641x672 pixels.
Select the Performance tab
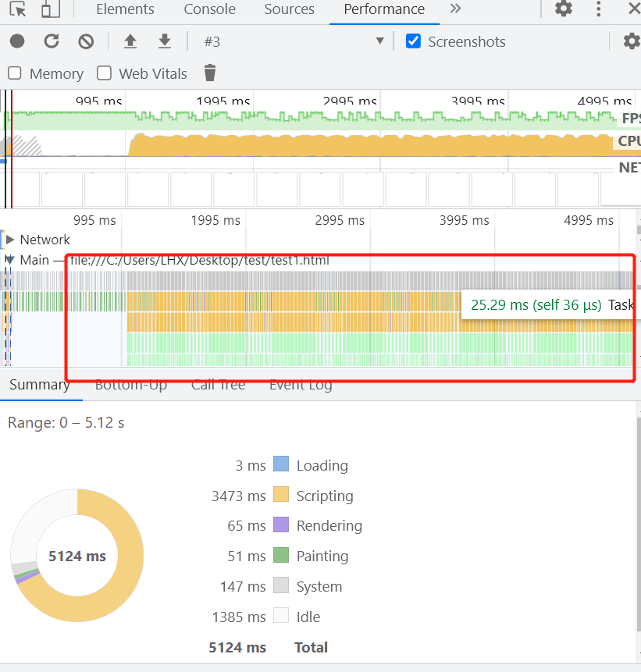point(384,9)
